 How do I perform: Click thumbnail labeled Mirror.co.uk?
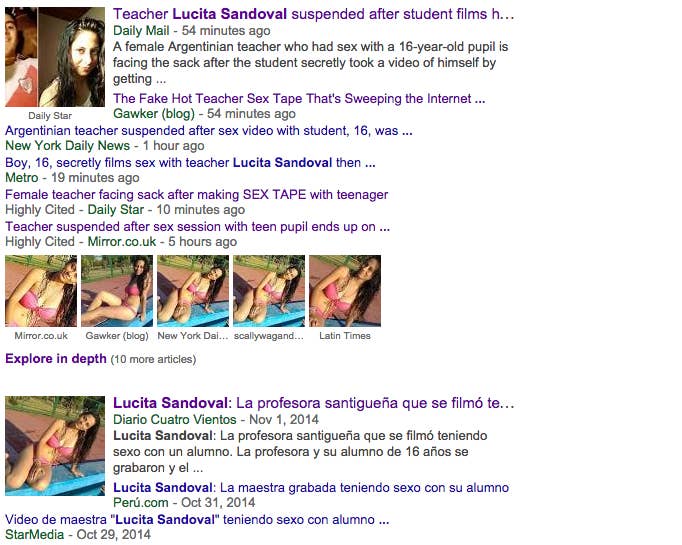(x=41, y=291)
